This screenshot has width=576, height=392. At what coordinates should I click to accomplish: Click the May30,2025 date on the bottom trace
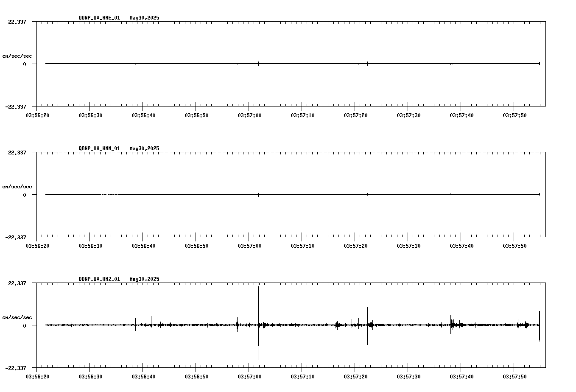click(143, 279)
